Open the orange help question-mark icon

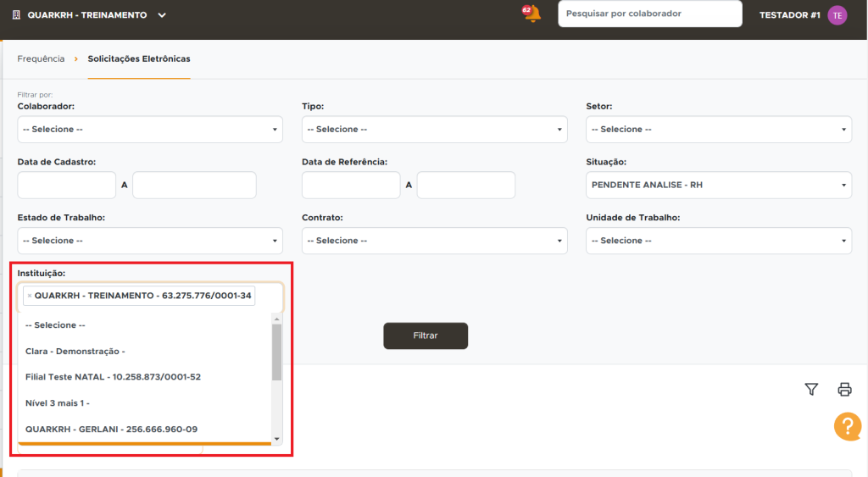pos(847,425)
